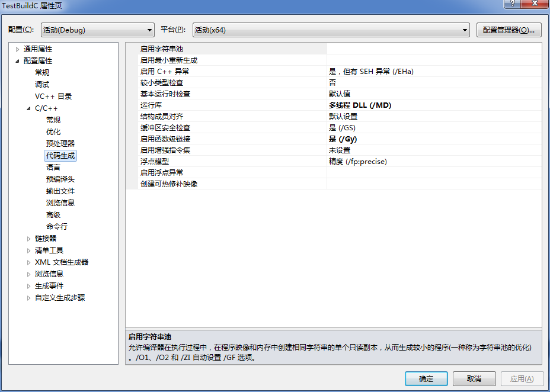The image size is (550, 392).
Task: Select the 通用属性 tree item label
Action: pyautogui.click(x=38, y=49)
